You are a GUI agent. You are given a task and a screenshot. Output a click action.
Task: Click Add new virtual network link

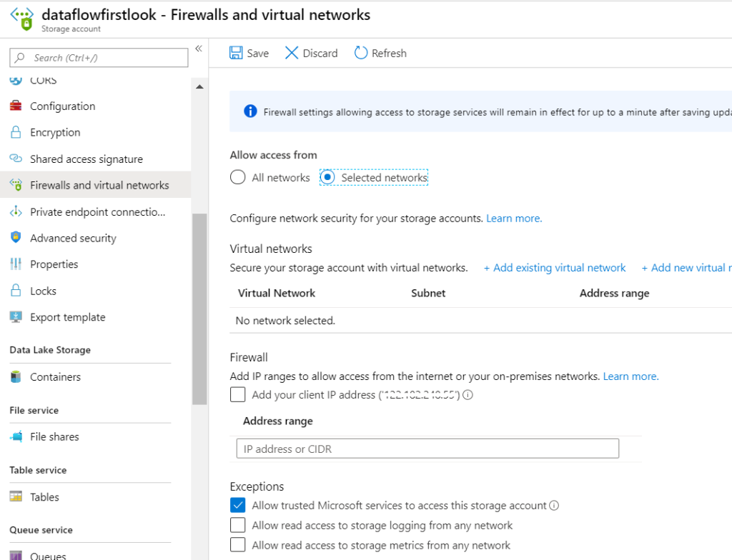point(686,267)
